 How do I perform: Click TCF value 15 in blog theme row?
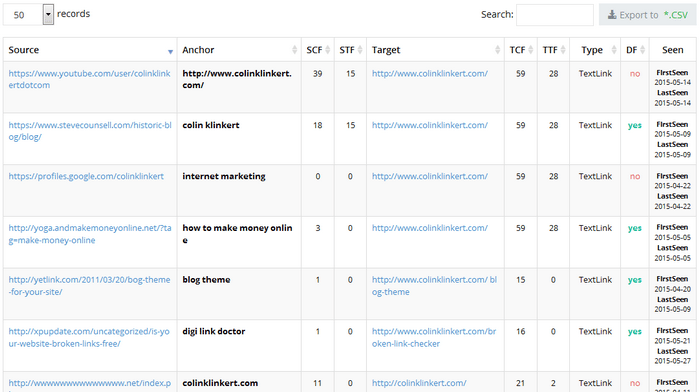[x=521, y=280]
